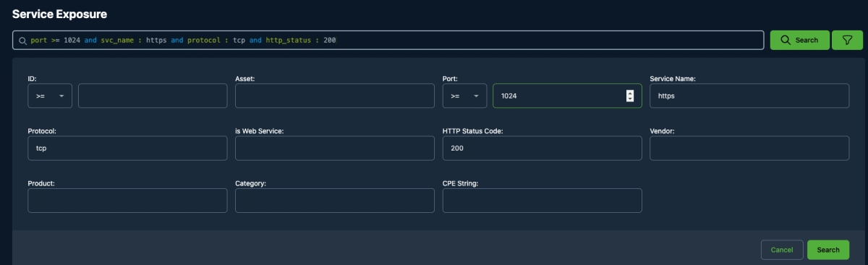The image size is (868, 265).
Task: Click the Service Name label
Action: point(673,78)
